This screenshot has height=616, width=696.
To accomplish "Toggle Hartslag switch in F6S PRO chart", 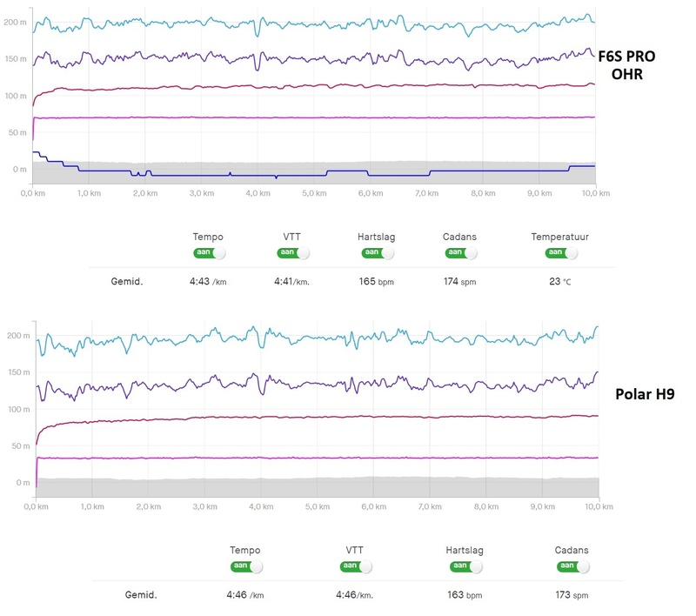I will 378,253.
